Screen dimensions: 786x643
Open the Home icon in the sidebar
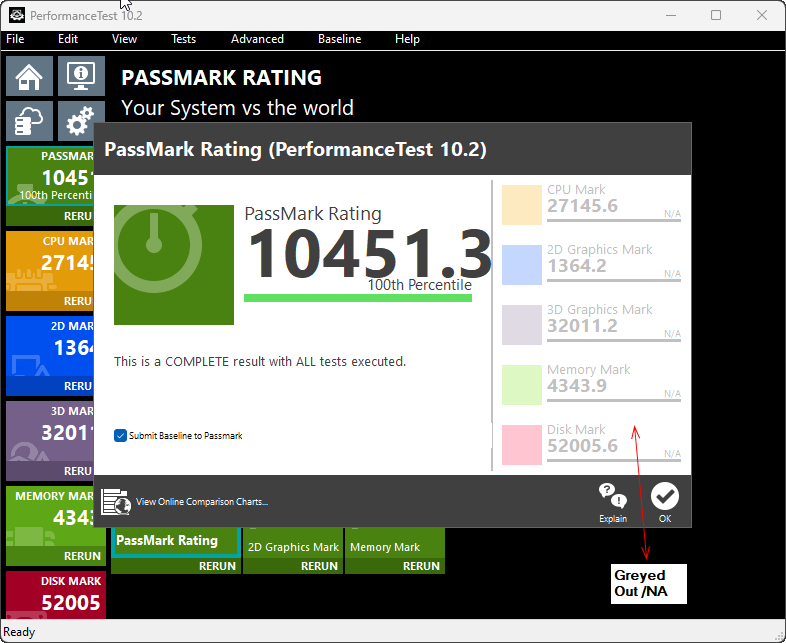29,76
